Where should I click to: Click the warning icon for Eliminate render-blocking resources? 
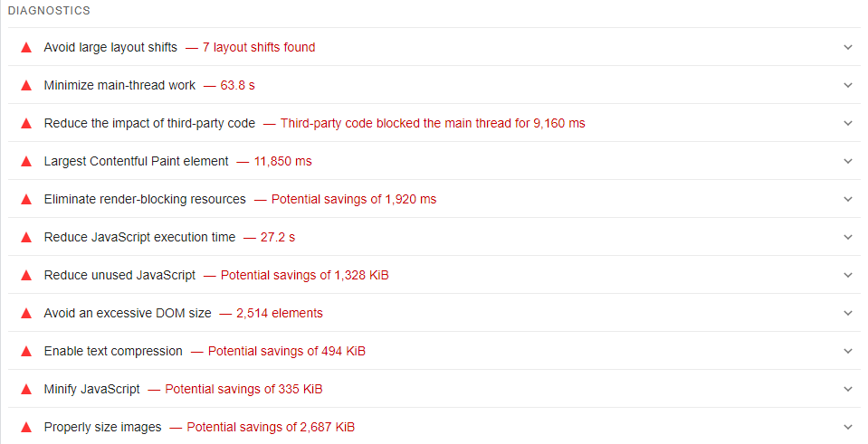(26, 199)
